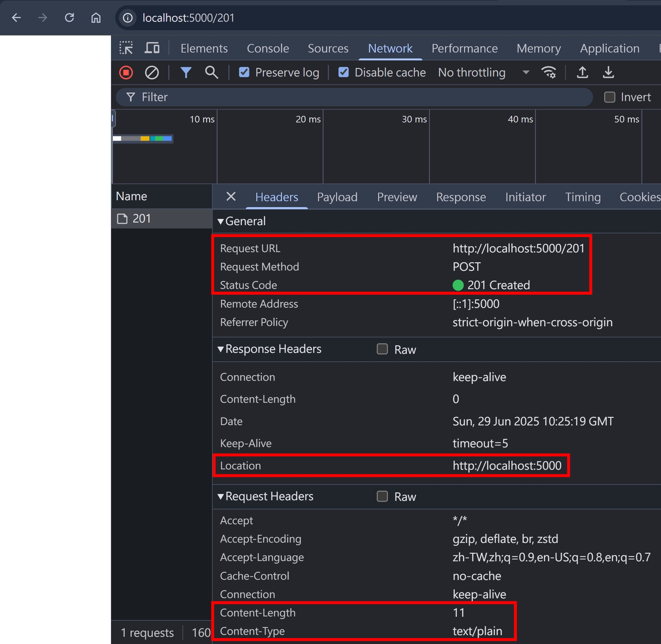661x644 pixels.
Task: Open network search magnifier
Action: [211, 73]
